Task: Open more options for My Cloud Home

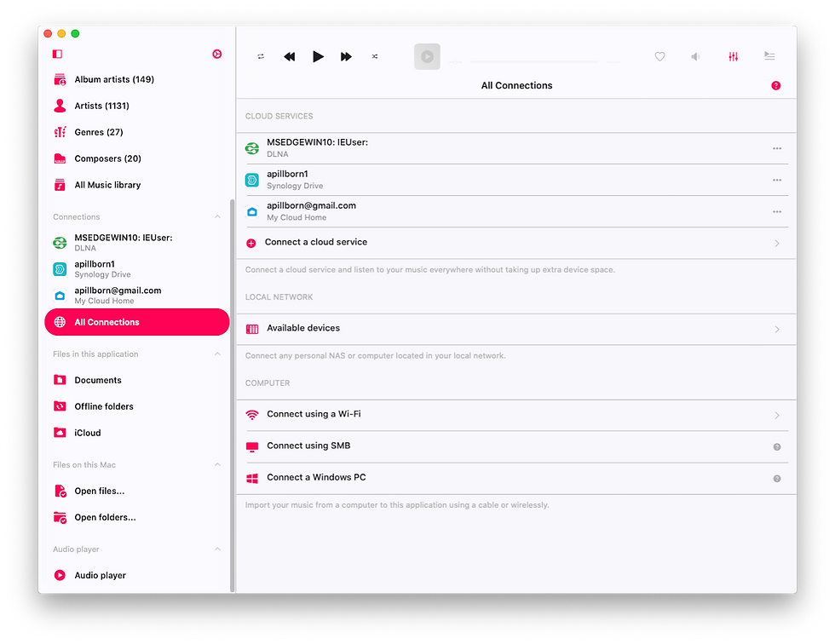Action: point(777,212)
